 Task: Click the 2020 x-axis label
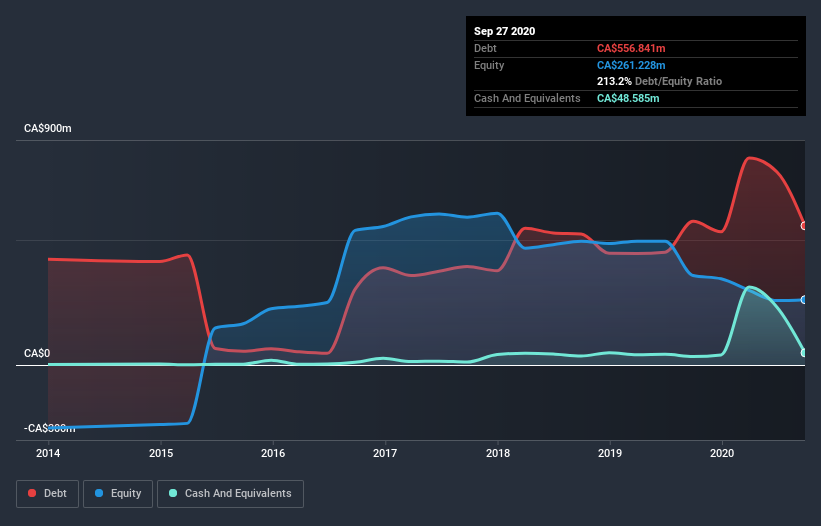click(722, 453)
